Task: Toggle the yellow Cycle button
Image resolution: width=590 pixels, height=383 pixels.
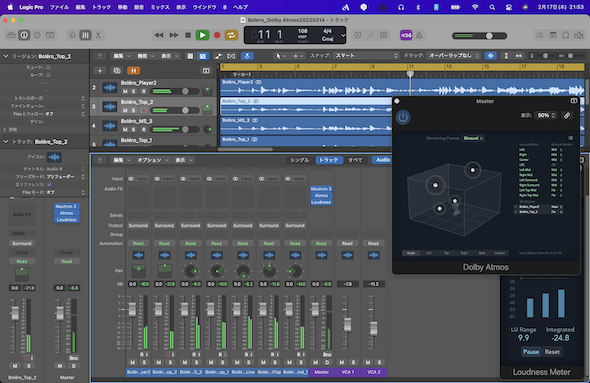Action: 231,35
